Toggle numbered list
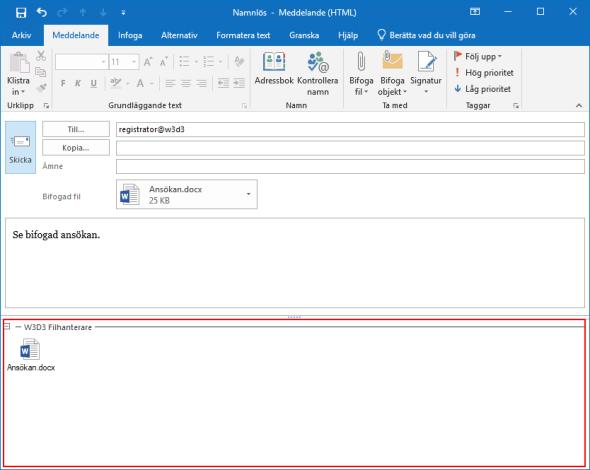Viewport: 590px width, 470px height. pos(209,61)
